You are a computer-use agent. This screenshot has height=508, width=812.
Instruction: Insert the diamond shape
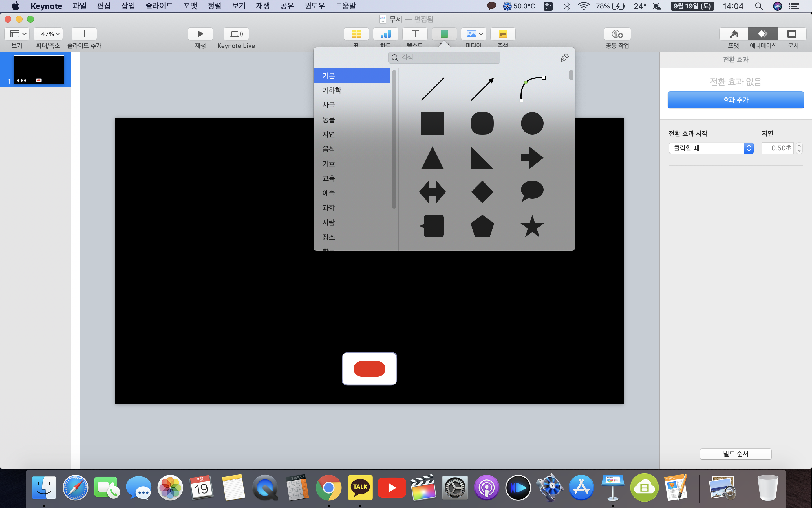coord(482,192)
